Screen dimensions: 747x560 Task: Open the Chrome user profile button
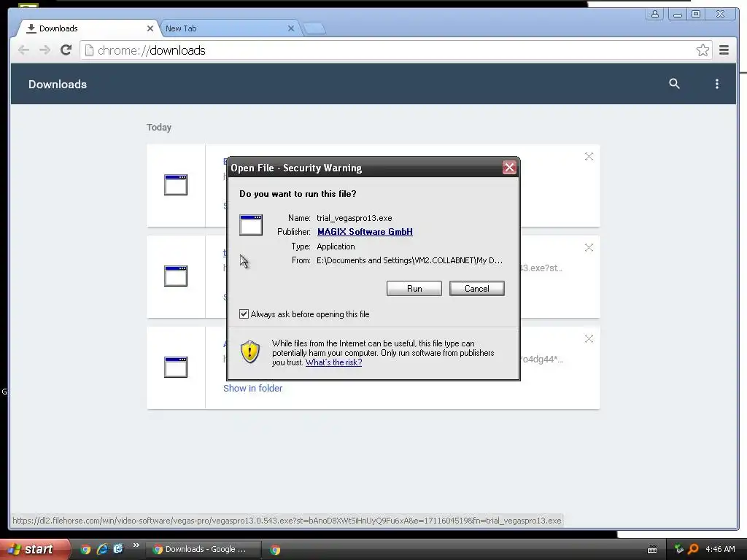(x=655, y=14)
